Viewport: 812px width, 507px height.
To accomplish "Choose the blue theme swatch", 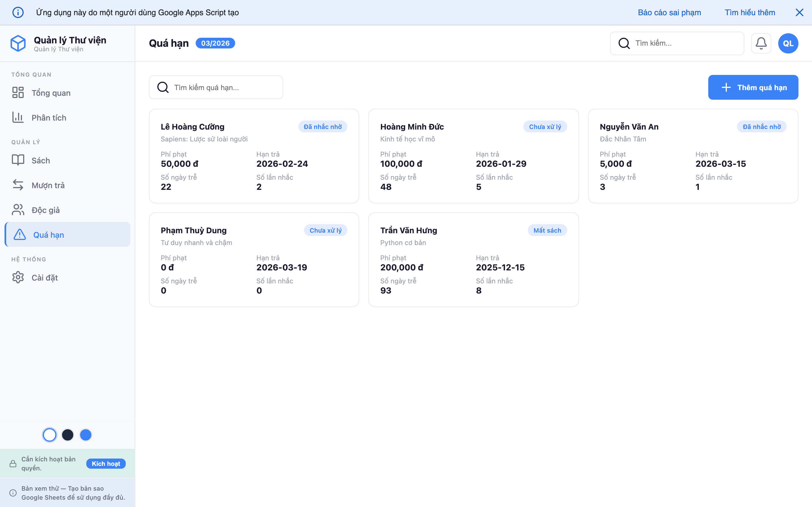I will (x=85, y=435).
